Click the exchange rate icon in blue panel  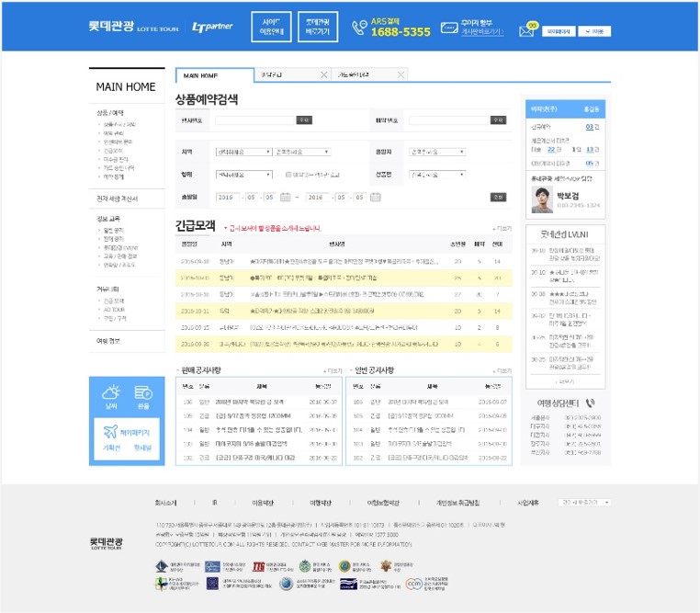142,394
